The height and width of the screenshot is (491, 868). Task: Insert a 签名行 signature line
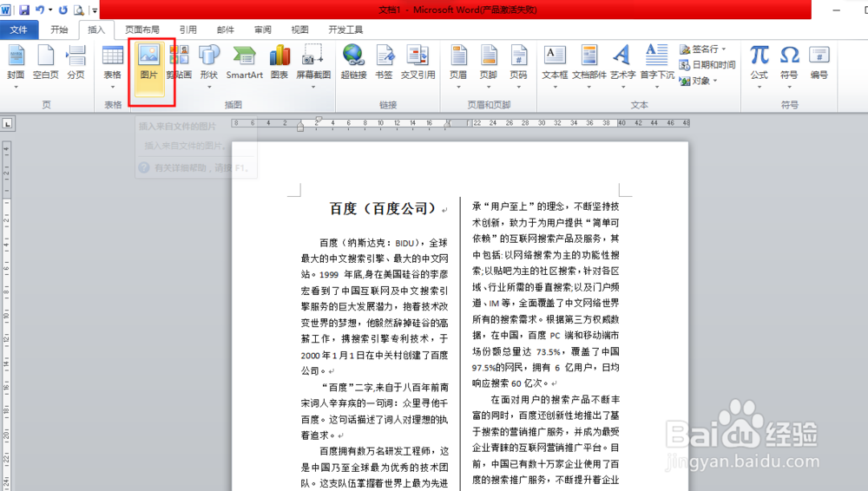click(699, 49)
